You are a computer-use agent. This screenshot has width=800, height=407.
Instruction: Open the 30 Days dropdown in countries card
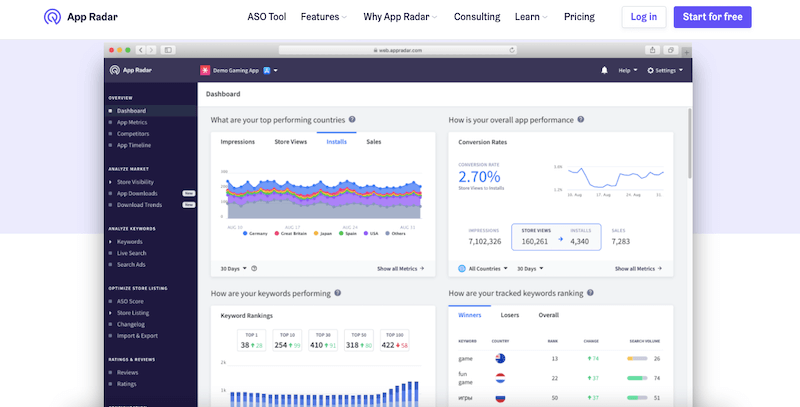234,268
